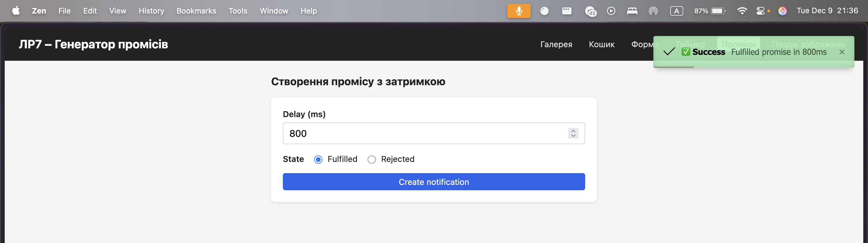Image resolution: width=868 pixels, height=243 pixels.
Task: Open the Apple menu
Action: coord(16,11)
